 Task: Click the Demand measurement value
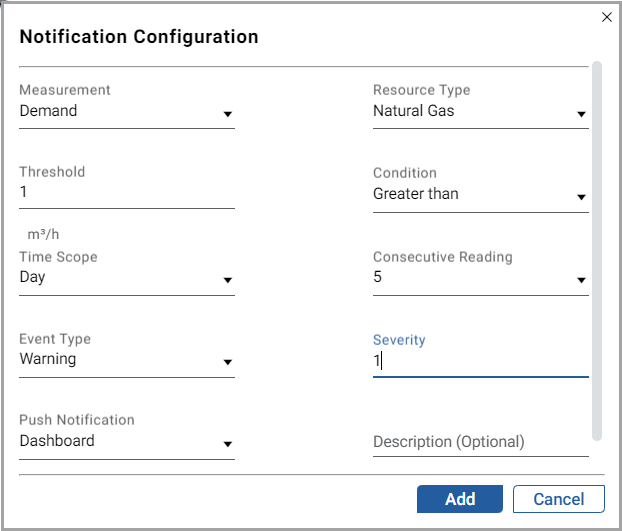[x=48, y=111]
